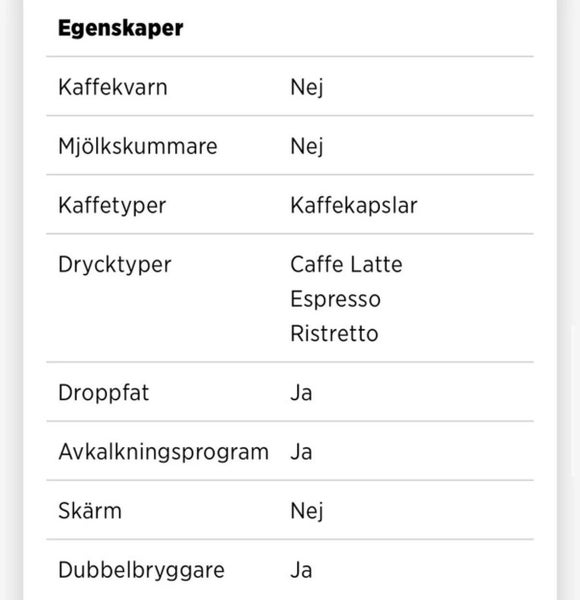Select the Mjölkskummare property label
Viewport: 580px width, 600px height.
click(x=138, y=147)
